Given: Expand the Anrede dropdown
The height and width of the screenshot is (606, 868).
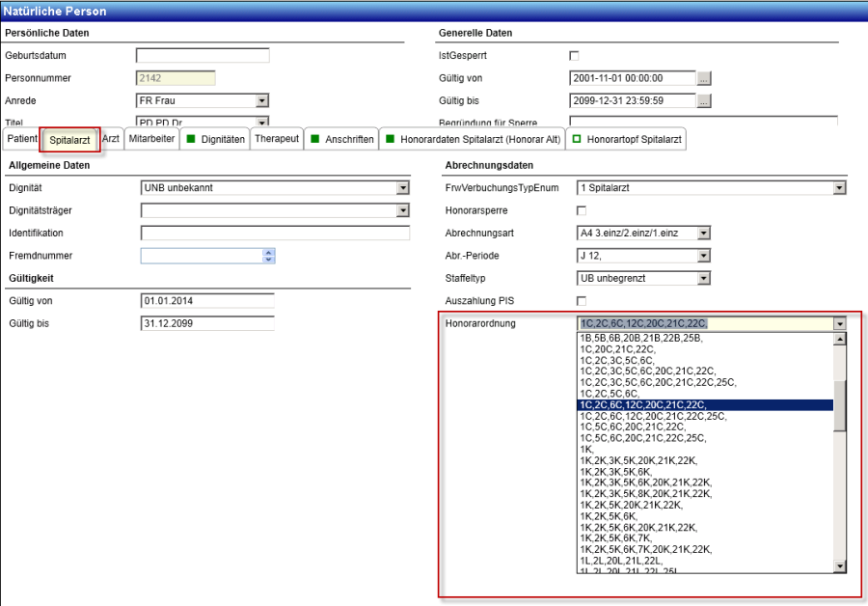Looking at the screenshot, I should [261, 100].
